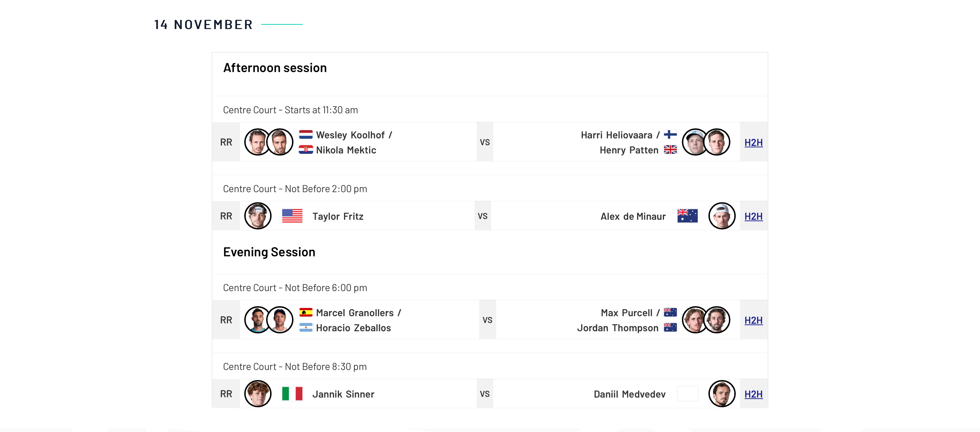
Task: Click Daniil Medvedev's player photo
Action: pyautogui.click(x=722, y=394)
